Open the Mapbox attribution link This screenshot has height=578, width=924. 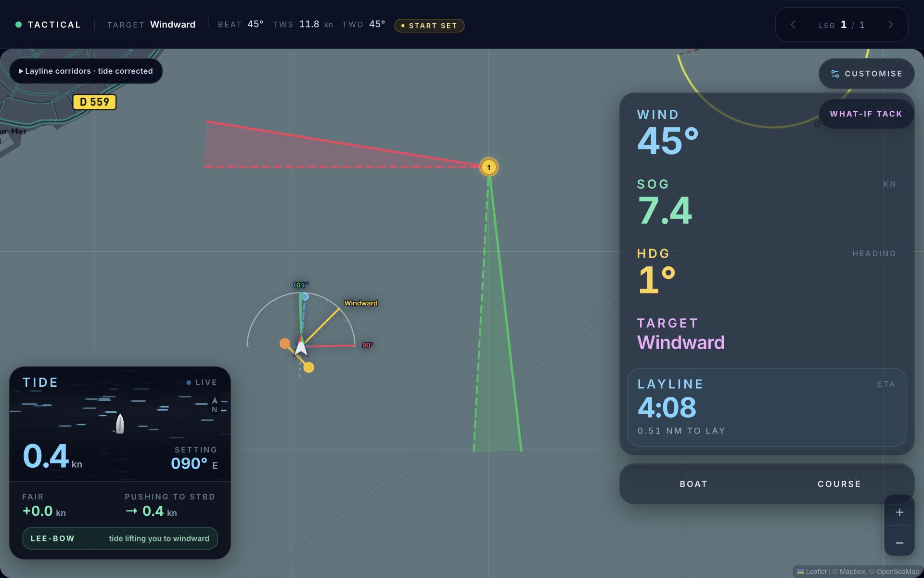point(852,572)
